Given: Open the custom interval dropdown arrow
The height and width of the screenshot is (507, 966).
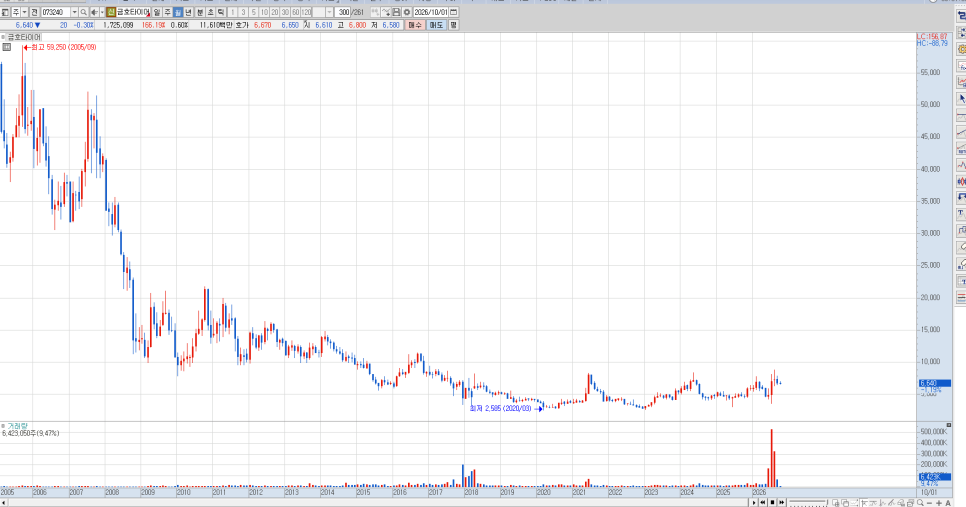Looking at the screenshot, I should (329, 12).
